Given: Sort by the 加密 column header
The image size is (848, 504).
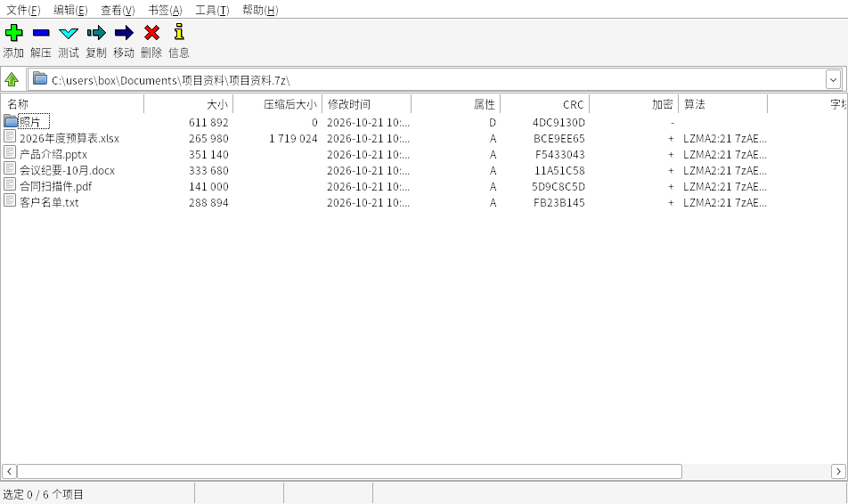Looking at the screenshot, I should [634, 104].
